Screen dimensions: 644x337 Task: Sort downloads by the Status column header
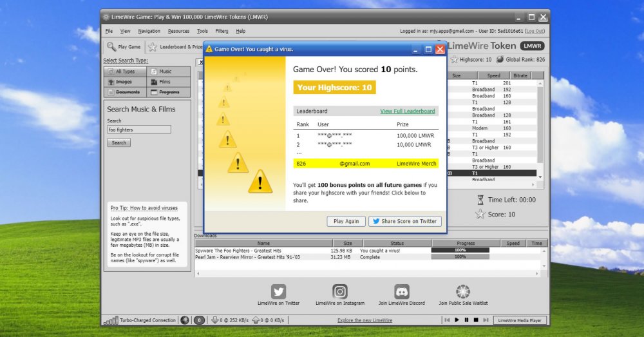(x=397, y=244)
